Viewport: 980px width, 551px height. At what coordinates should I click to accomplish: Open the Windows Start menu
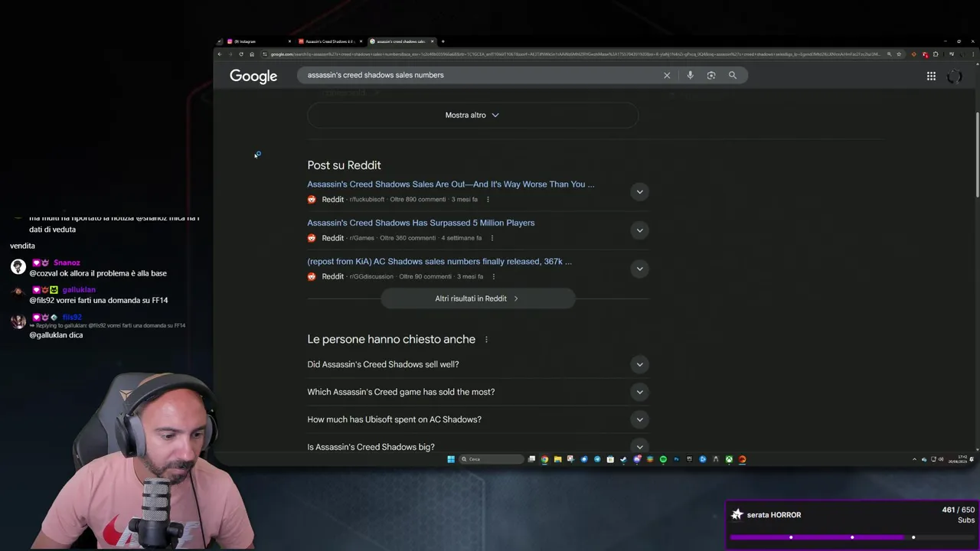click(x=451, y=459)
